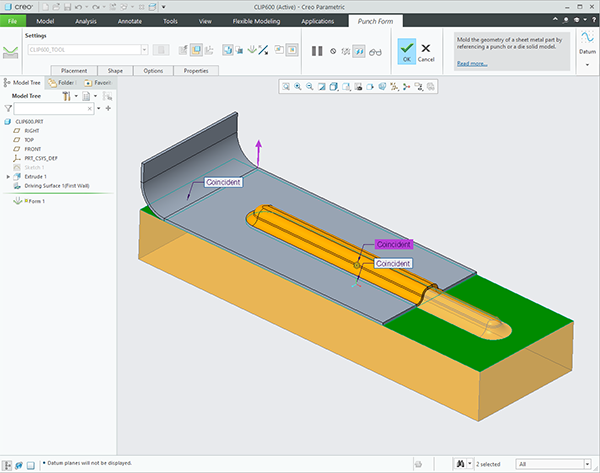Expand the Extrude 1 feature node
The height and width of the screenshot is (473, 600).
point(8,177)
